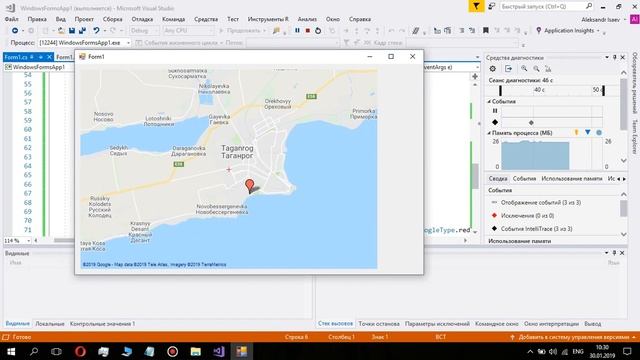The image size is (640, 360).
Task: Click the IntelliTrace event marker on timeline
Action: pyautogui.click(x=531, y=122)
